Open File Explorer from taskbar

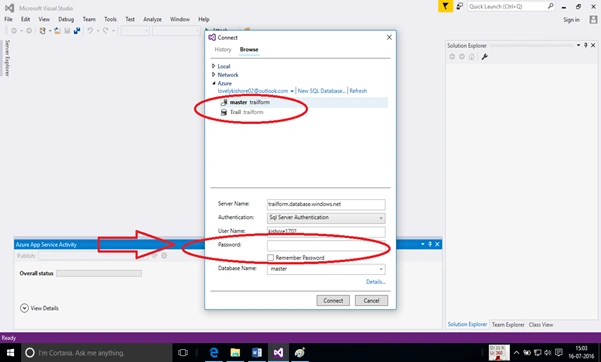coord(235,352)
